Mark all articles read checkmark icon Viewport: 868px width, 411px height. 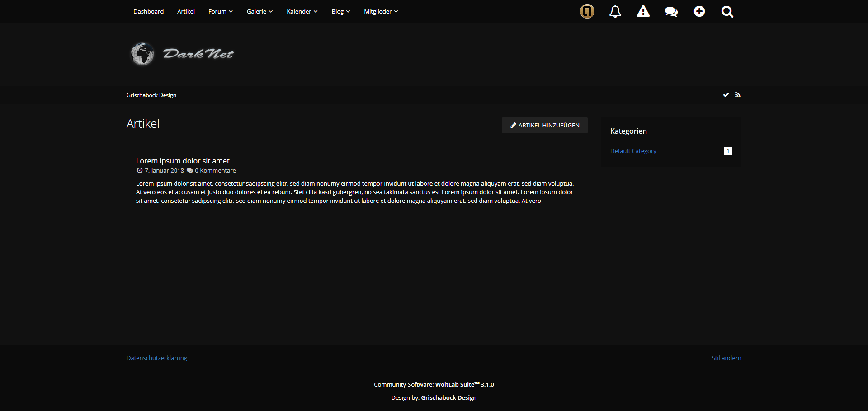[726, 95]
